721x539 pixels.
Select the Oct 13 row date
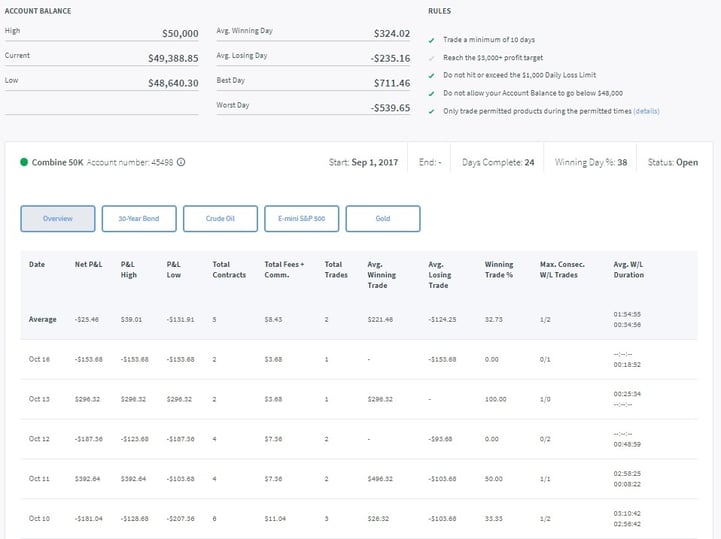coord(39,399)
